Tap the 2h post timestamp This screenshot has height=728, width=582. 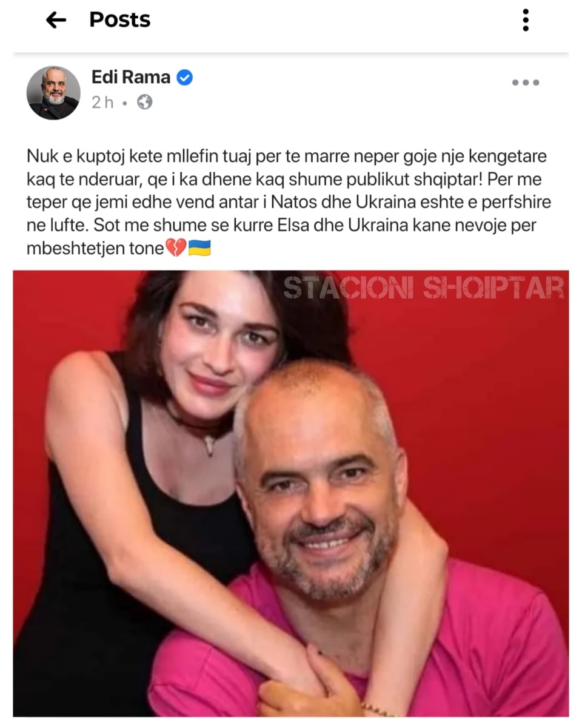pos(102,103)
